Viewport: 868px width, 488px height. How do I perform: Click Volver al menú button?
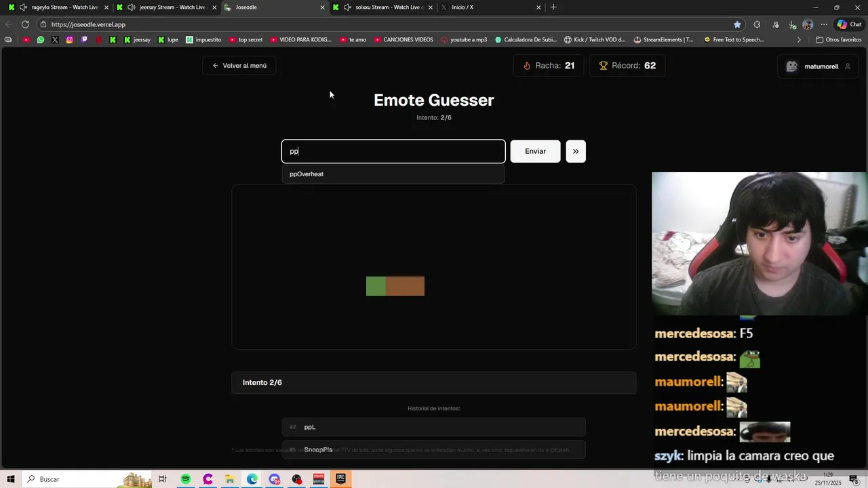[239, 66]
